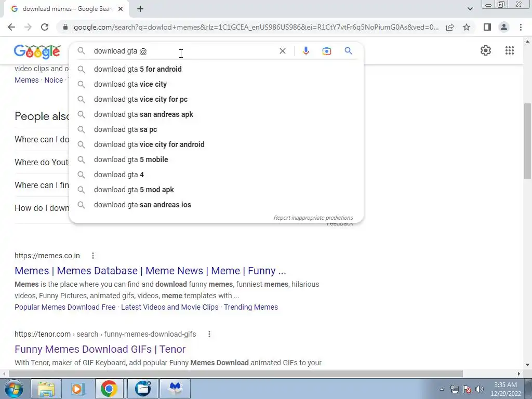Open the tab search dropdown arrow

470,9
